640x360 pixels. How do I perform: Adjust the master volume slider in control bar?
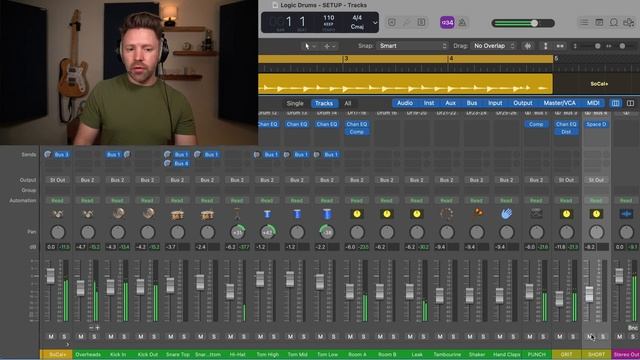pos(523,23)
